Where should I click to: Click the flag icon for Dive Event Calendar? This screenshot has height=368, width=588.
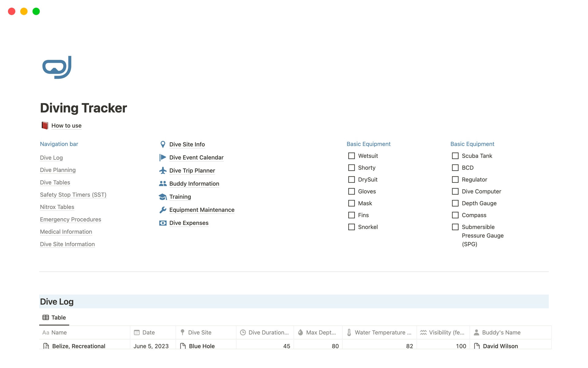coord(163,158)
